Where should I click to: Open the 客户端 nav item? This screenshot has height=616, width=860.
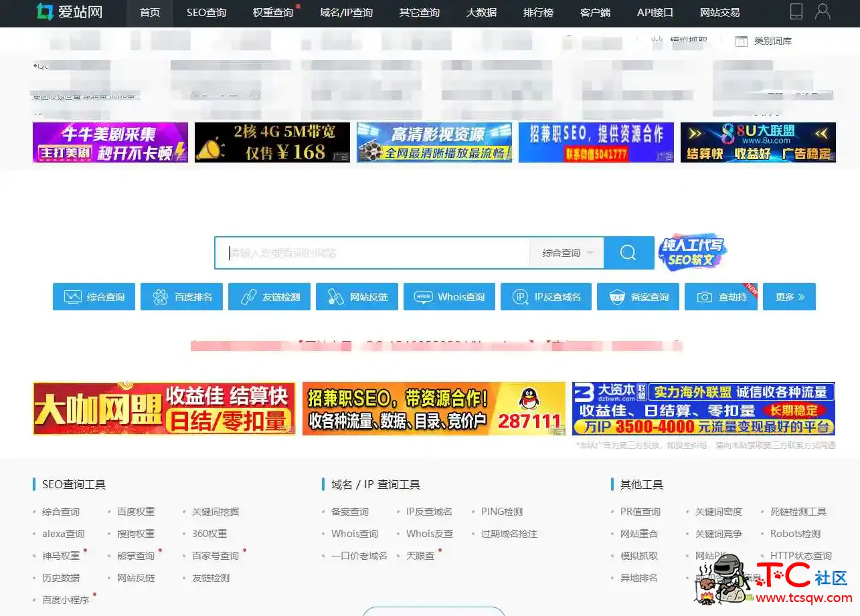[595, 12]
